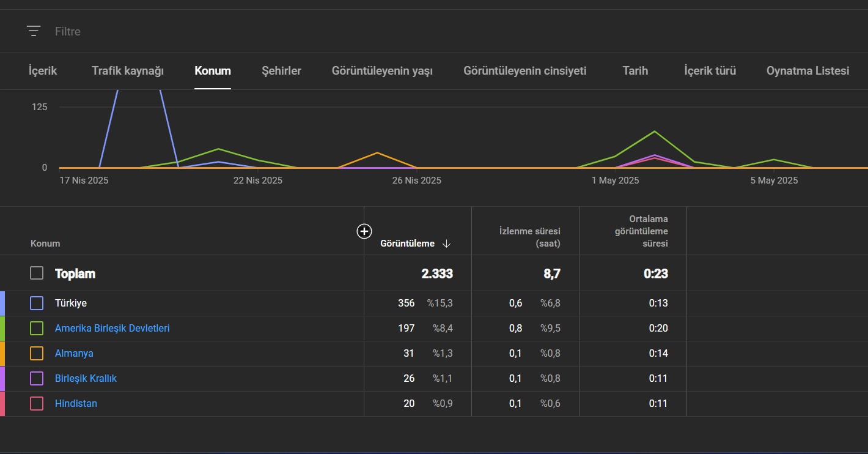Screen dimensions: 868x454
Task: Switch to the Görüntüleyenin cinsiyeti tab
Action: pos(525,71)
